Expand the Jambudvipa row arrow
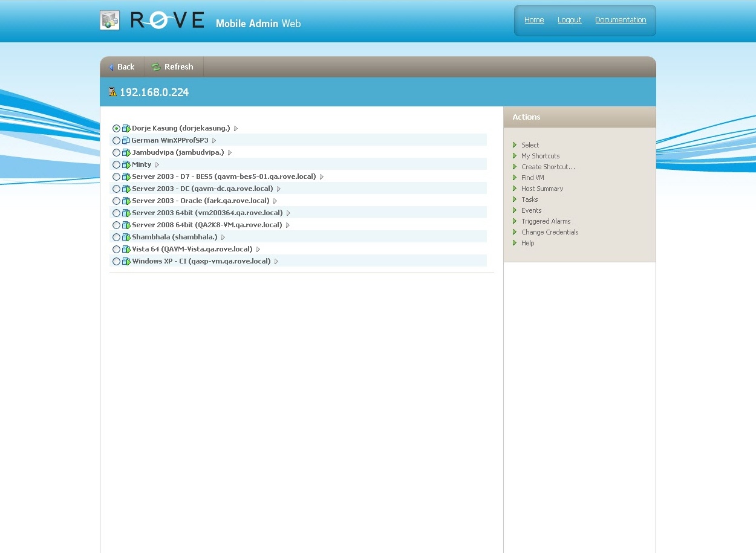The width and height of the screenshot is (756, 553). click(x=230, y=153)
